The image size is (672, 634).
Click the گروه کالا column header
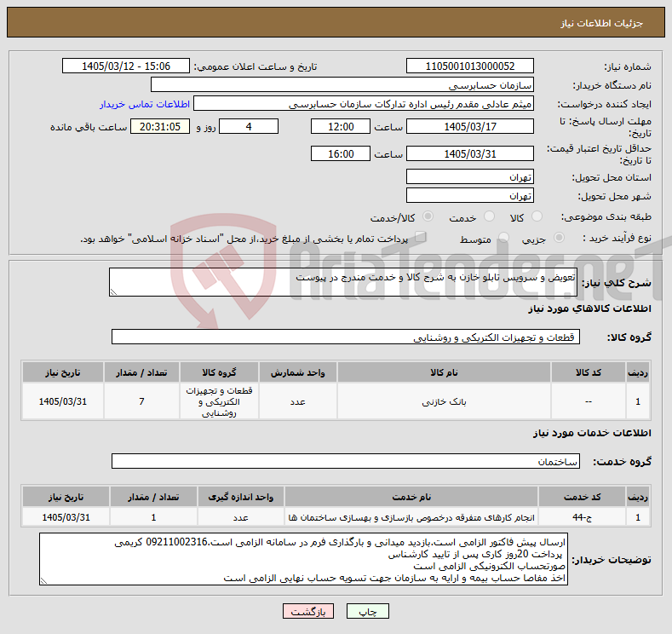coord(219,372)
